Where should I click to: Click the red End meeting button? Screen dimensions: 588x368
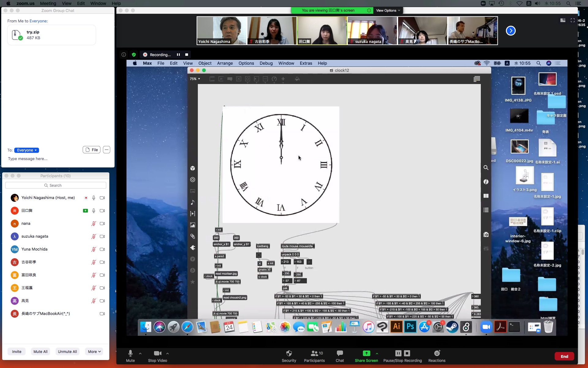pyautogui.click(x=564, y=356)
